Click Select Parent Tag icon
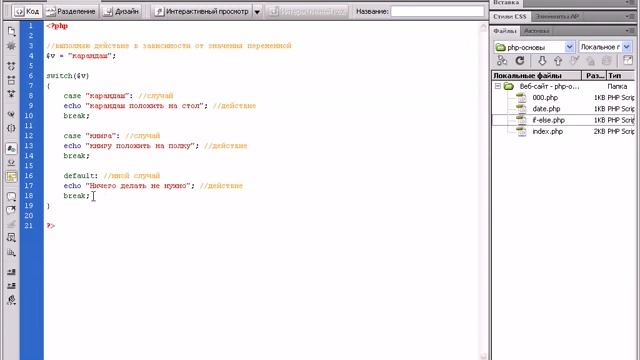 pyautogui.click(x=11, y=114)
